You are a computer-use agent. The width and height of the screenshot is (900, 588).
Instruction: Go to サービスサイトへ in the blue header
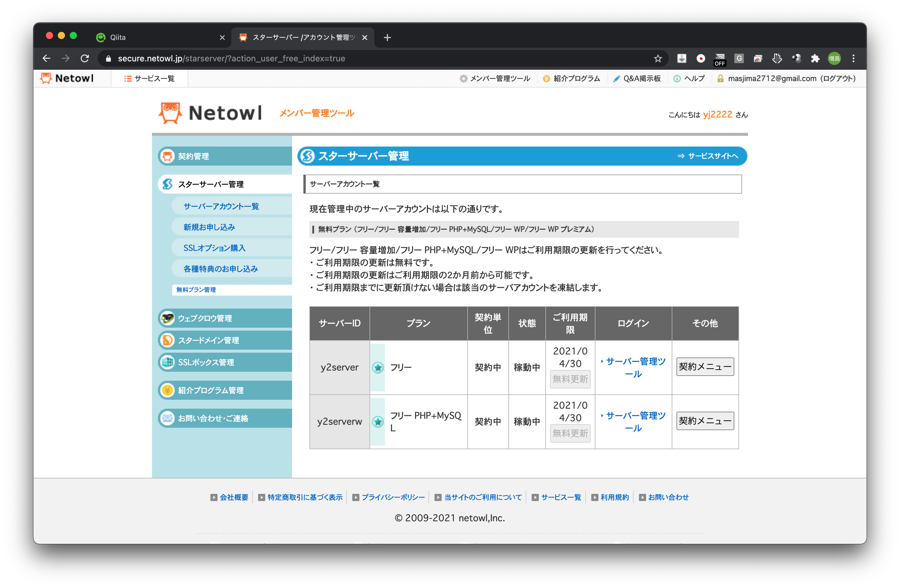pyautogui.click(x=707, y=156)
